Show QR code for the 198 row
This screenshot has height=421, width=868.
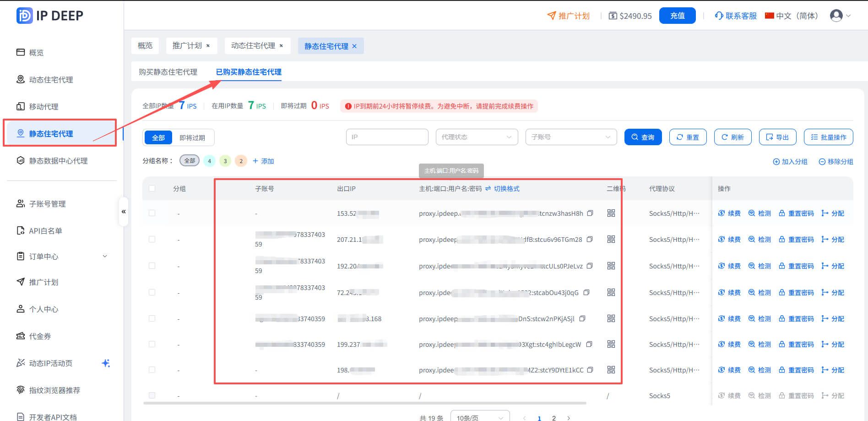[x=611, y=370]
